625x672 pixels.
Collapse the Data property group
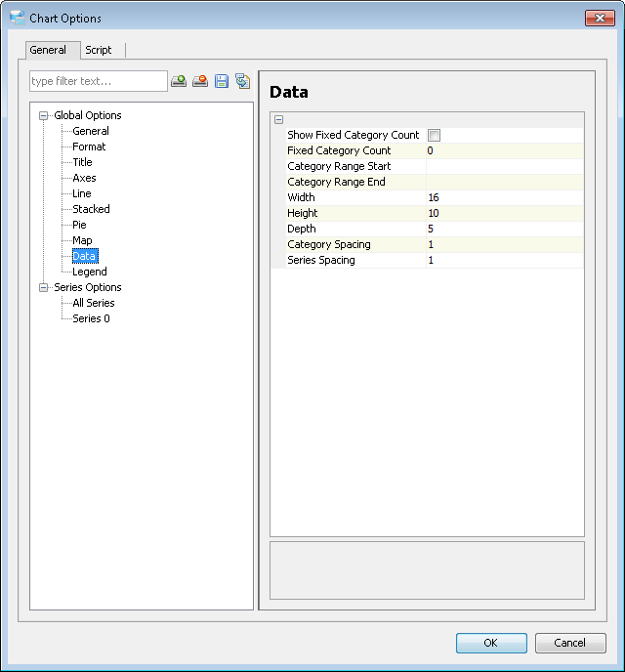pos(279,119)
